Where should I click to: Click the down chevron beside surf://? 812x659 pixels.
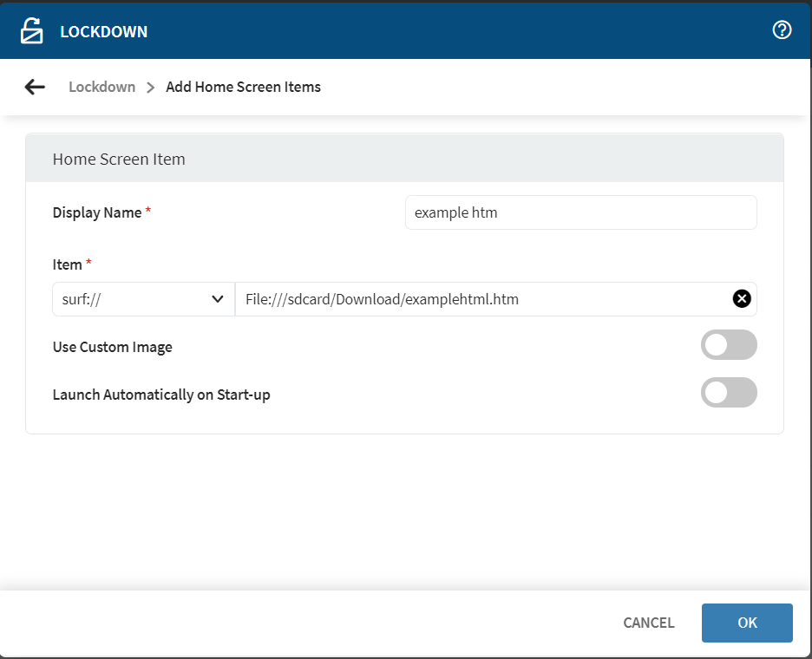coord(218,299)
